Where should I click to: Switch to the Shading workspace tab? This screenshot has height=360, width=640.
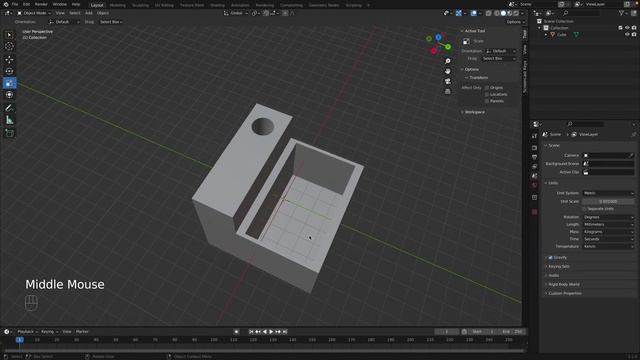coord(217,5)
